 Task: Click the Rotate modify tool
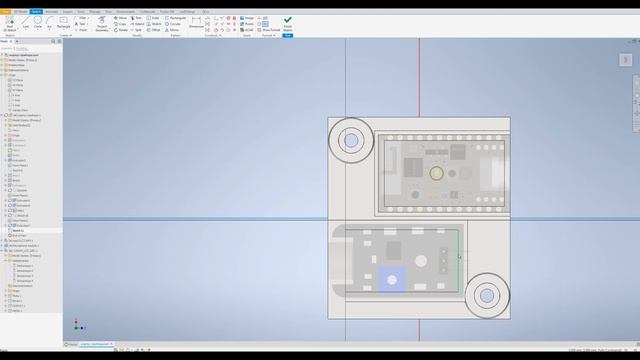(121, 30)
